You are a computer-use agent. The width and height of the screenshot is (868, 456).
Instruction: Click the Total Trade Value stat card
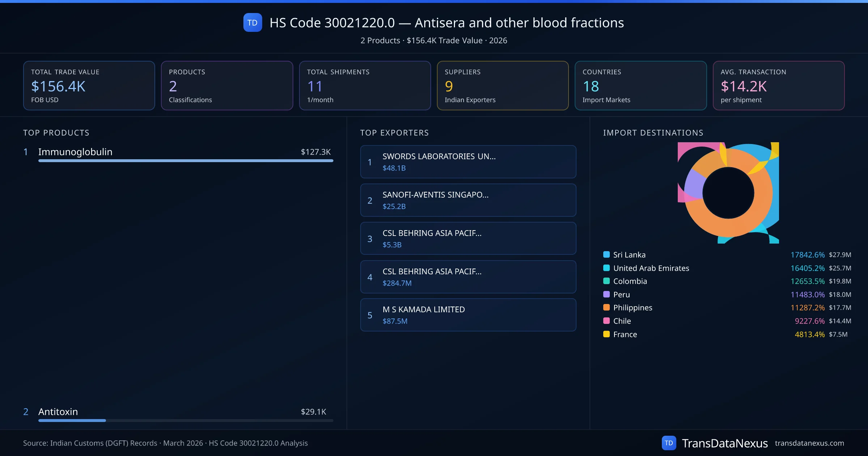[89, 85]
